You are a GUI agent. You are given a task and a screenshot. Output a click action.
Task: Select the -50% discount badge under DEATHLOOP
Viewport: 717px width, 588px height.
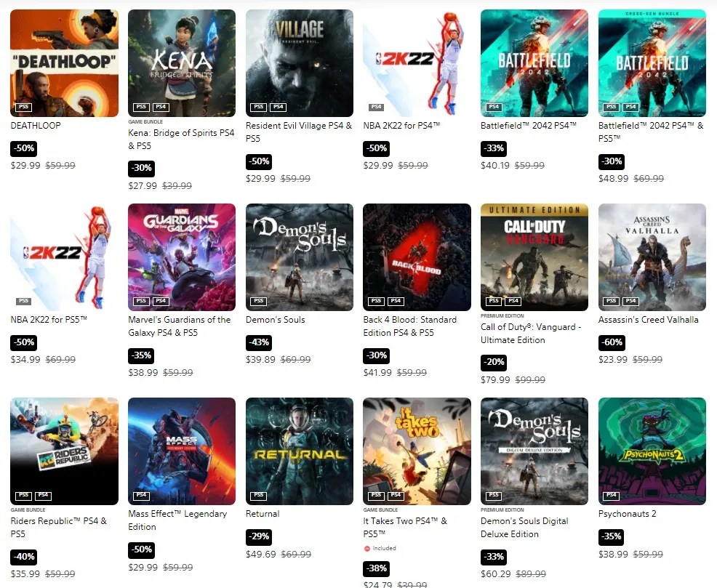(24, 148)
